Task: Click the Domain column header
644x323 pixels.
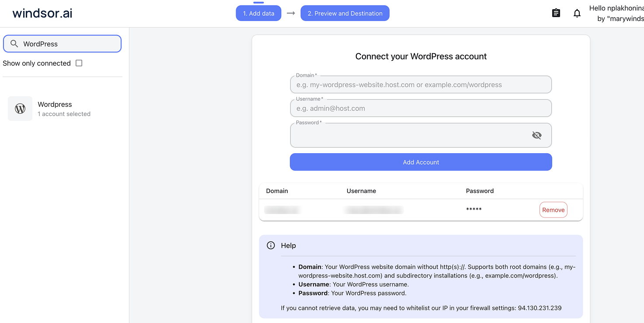Action: [277, 191]
